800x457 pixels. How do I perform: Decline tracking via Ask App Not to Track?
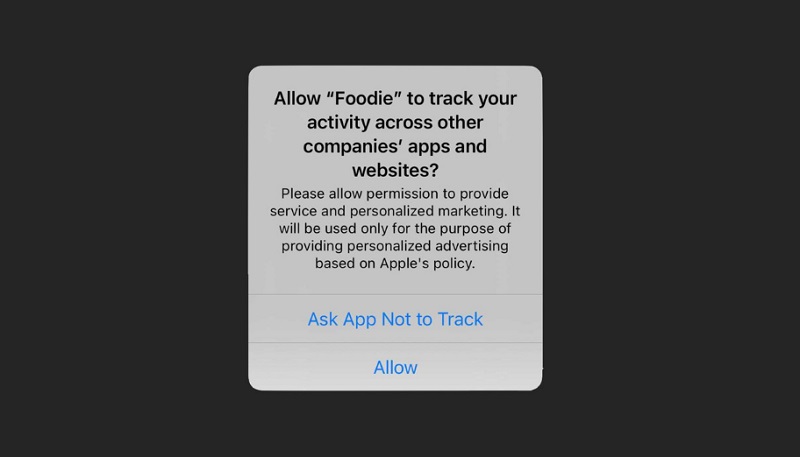(x=395, y=319)
